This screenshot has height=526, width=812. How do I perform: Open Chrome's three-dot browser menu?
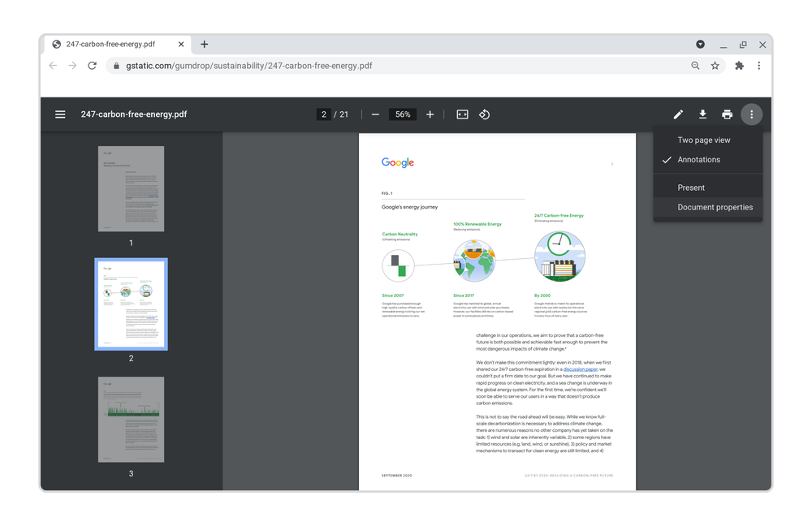click(x=759, y=65)
